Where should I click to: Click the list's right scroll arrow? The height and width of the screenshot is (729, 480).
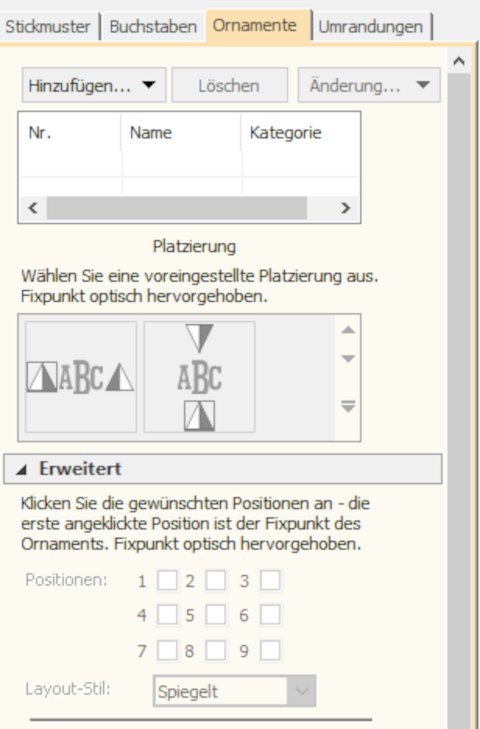[x=345, y=207]
